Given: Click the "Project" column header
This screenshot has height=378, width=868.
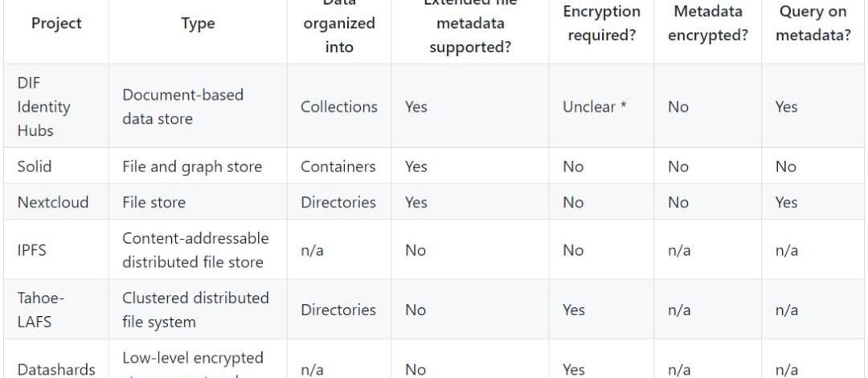Looking at the screenshot, I should pyautogui.click(x=56, y=23).
